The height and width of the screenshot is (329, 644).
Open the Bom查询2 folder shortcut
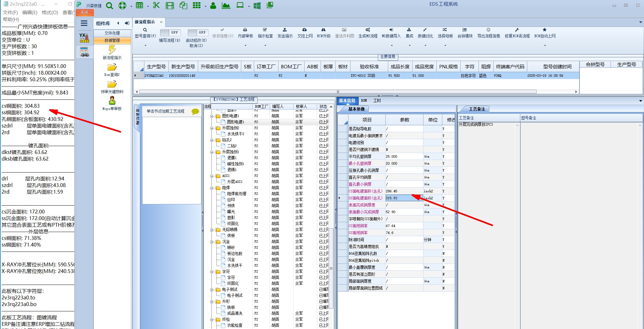pos(112,70)
